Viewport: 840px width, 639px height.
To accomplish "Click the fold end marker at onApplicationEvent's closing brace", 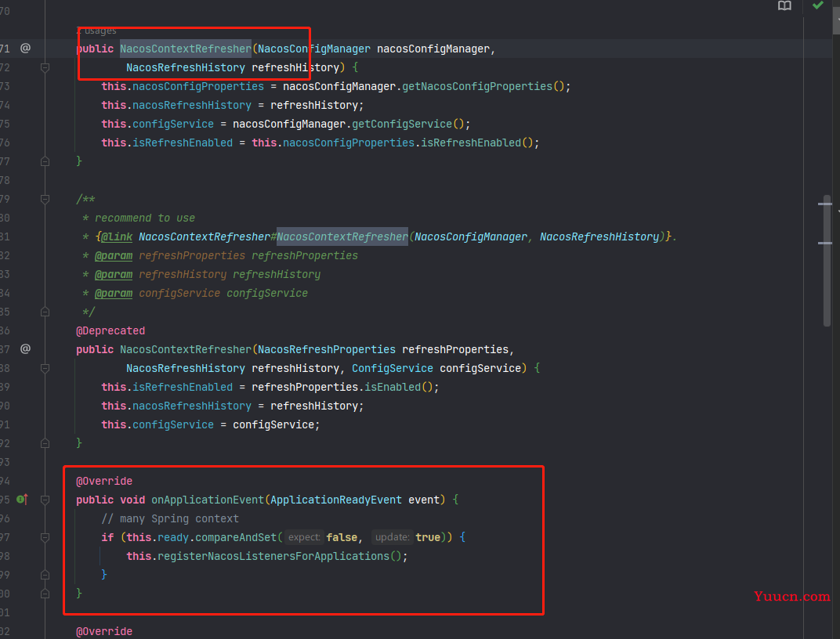I will 45,594.
